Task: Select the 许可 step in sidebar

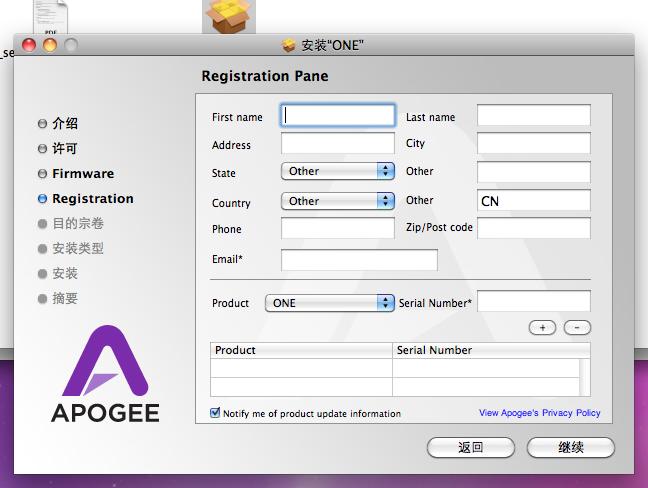Action: [x=58, y=148]
